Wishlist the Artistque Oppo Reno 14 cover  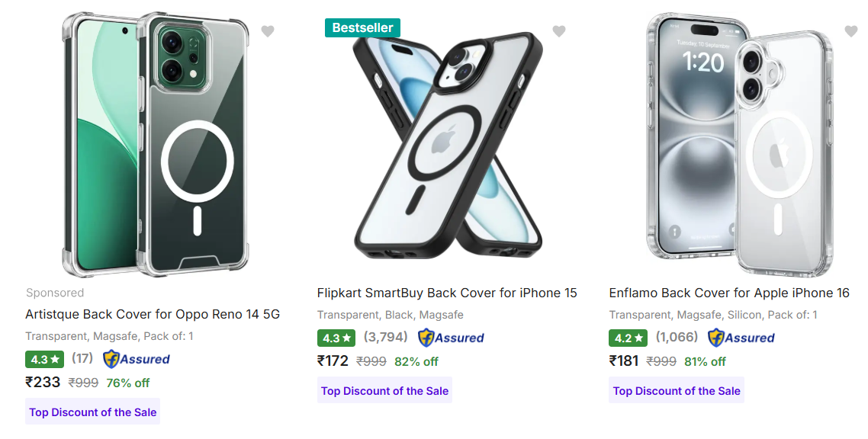[x=267, y=31]
